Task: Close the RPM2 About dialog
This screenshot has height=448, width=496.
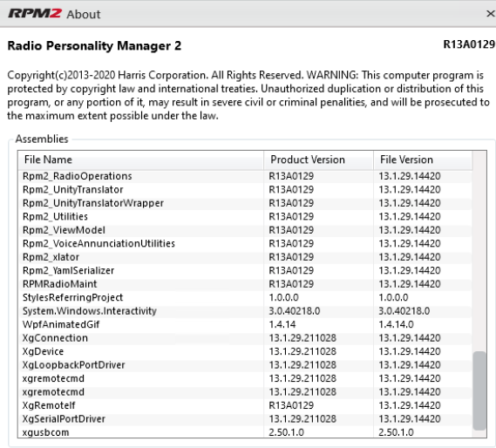Action: (x=490, y=14)
